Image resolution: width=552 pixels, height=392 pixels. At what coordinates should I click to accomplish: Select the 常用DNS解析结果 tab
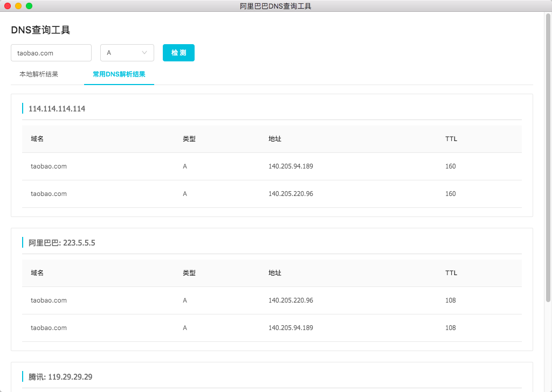coord(119,74)
